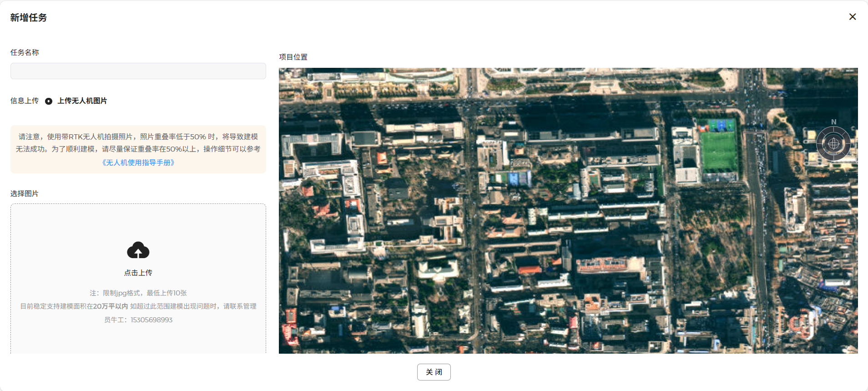
Task: Open the 《无人机使用指导手册》 link
Action: pyautogui.click(x=138, y=162)
